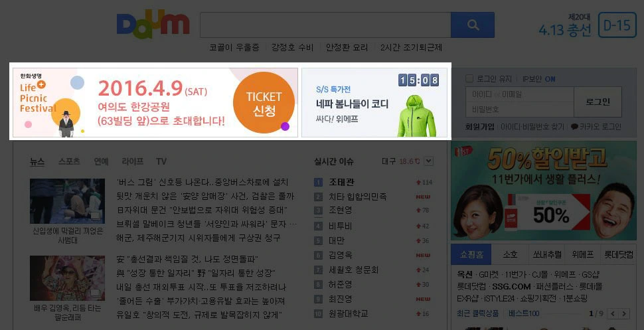Check the 로그인 유지 checkbox
Screen dimensions: 644x330
(469, 78)
